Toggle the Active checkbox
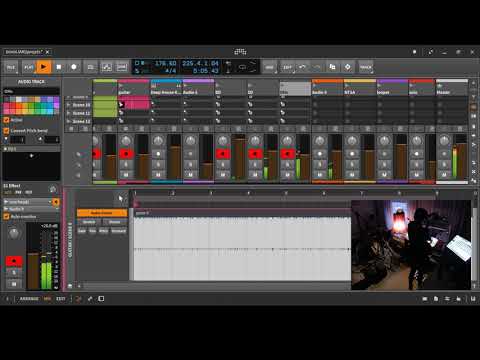This screenshot has width=480, height=360. 6,120
